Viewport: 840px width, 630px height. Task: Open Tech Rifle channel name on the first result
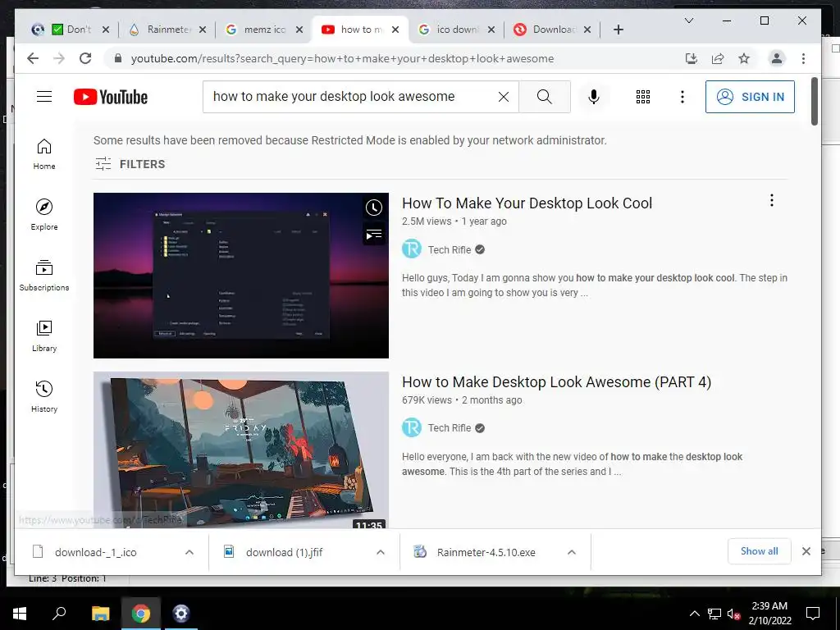point(449,249)
